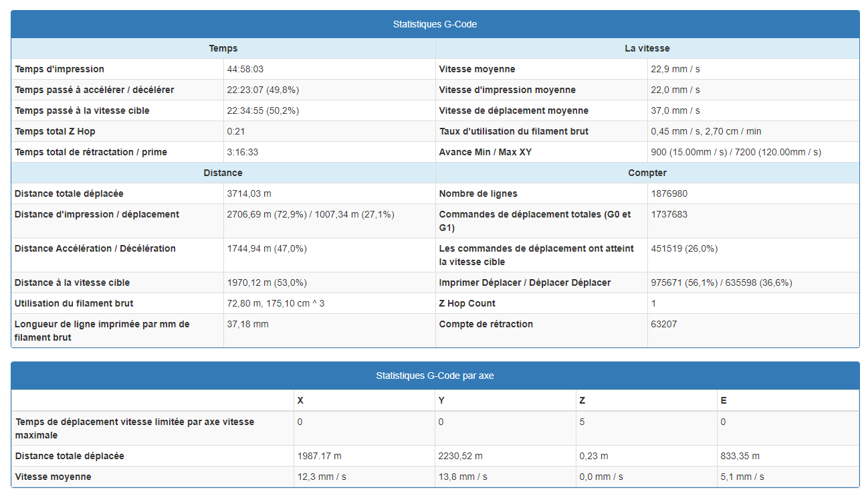The height and width of the screenshot is (498, 868).
Task: Click the 'Distance Accélération / Décélération' label
Action: click(95, 248)
